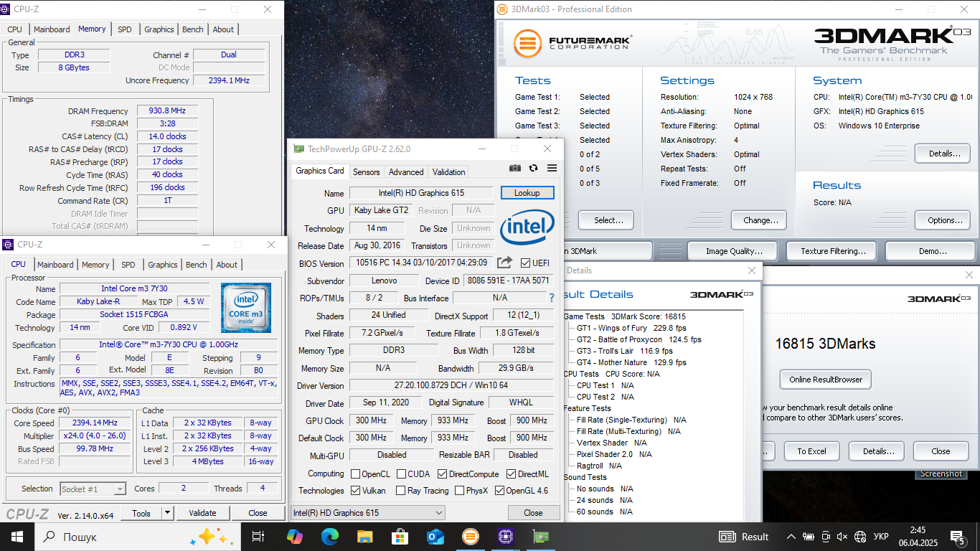Image resolution: width=980 pixels, height=551 pixels.
Task: Click the GPU-Z screenshot camera icon
Action: point(515,168)
